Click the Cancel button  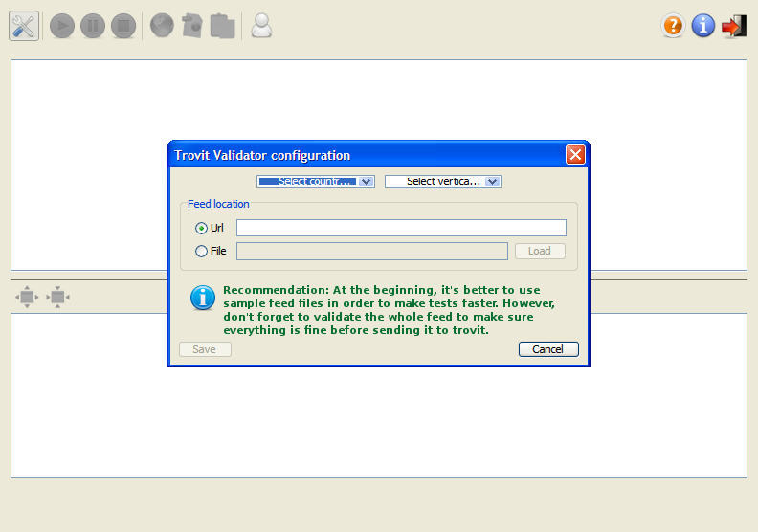(x=548, y=349)
